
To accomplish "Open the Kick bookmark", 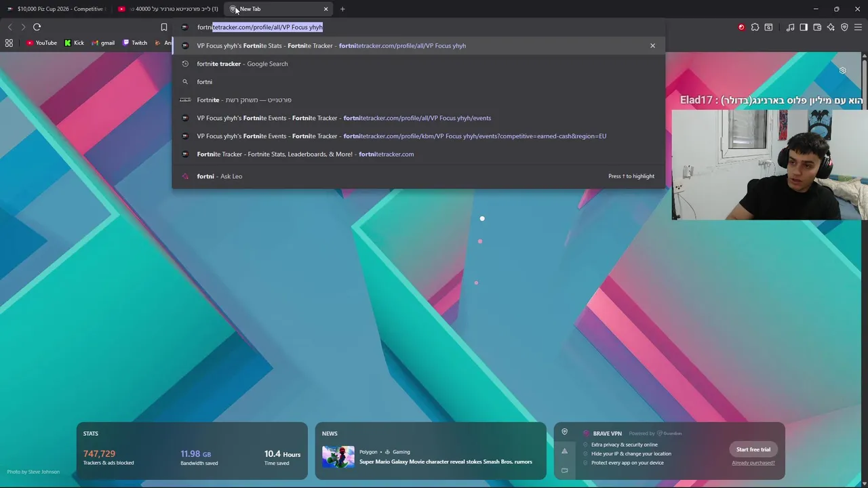I will coord(74,43).
